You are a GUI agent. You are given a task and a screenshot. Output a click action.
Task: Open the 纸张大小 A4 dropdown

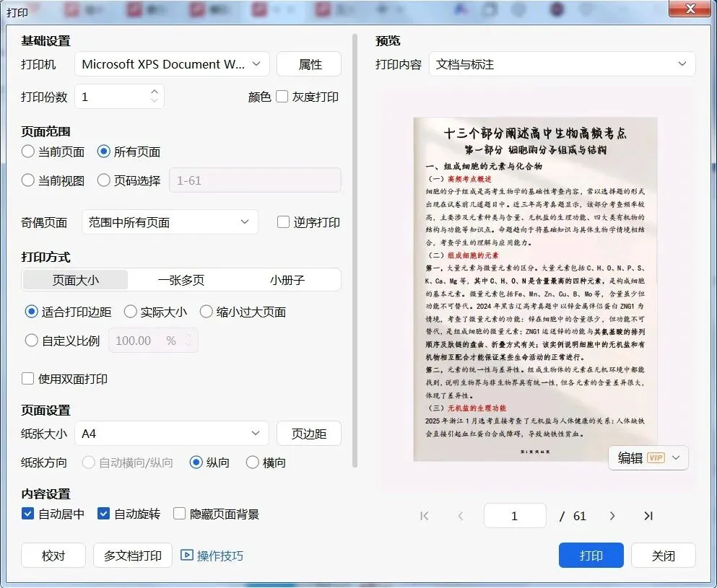click(x=171, y=433)
